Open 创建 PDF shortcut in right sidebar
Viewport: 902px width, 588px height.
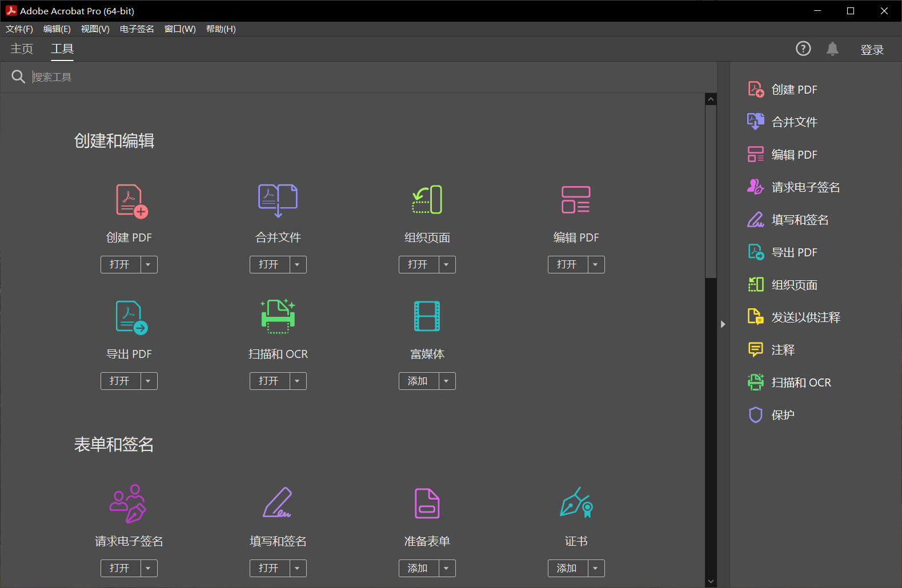click(783, 90)
